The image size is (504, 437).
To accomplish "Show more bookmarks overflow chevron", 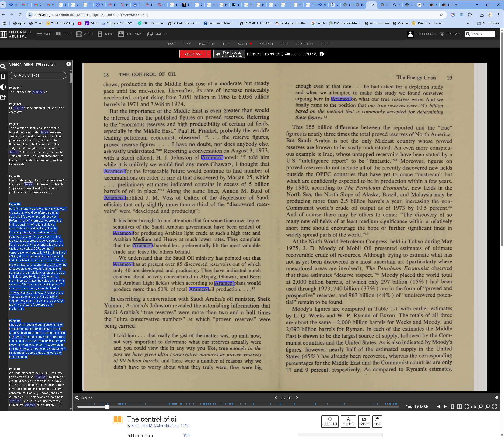I will pos(468,23).
